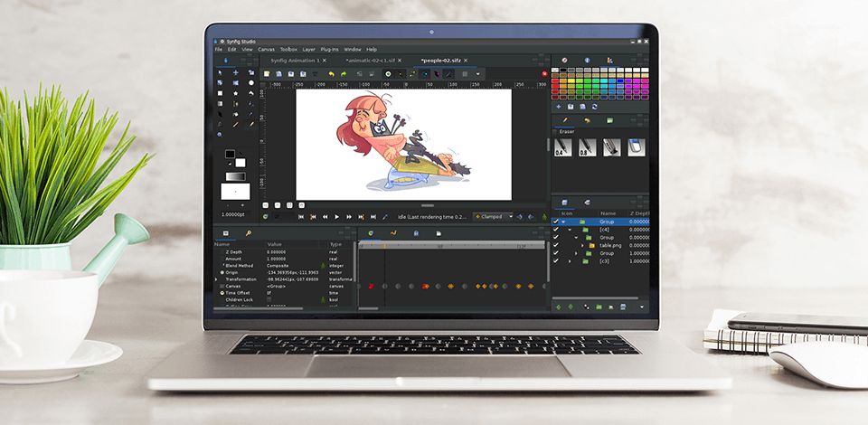Enable the Eraser checkbox in brush options
Image resolution: width=868 pixels, height=425 pixels.
click(x=554, y=132)
